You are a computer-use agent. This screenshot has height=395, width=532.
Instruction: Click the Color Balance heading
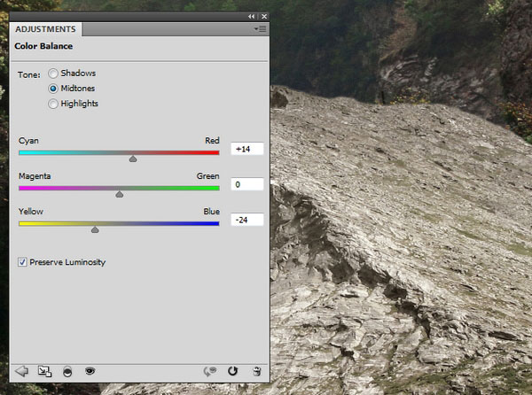pos(43,46)
